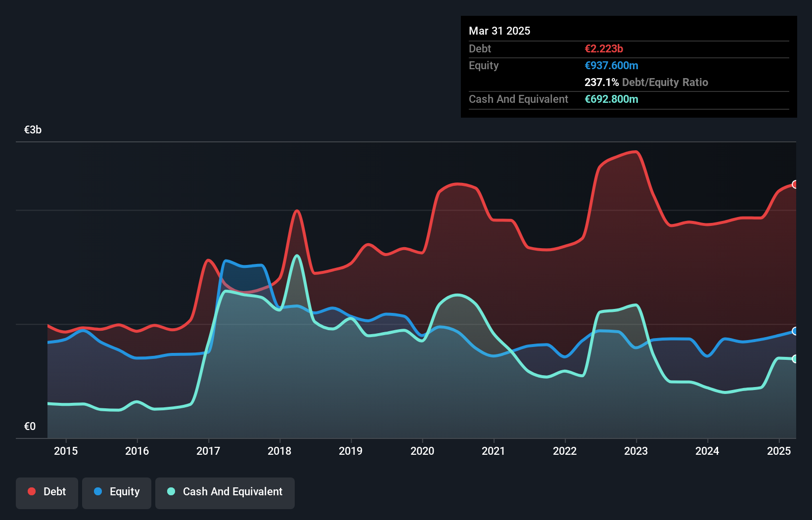
Task: Click the €3b y-axis label
Action: pos(33,130)
